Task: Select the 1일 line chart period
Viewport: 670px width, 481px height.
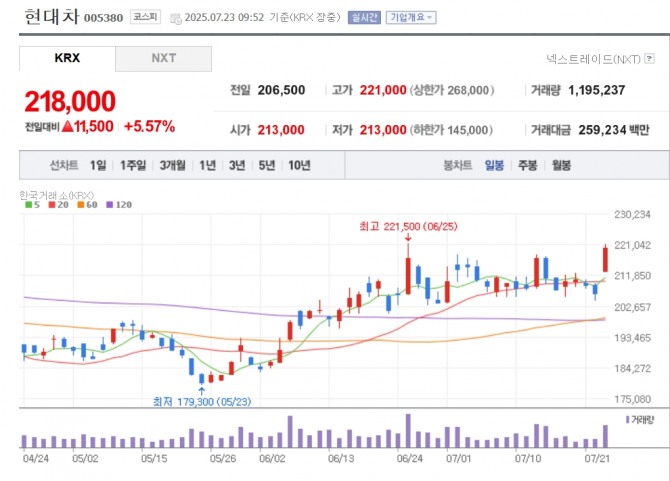Action: click(x=98, y=165)
